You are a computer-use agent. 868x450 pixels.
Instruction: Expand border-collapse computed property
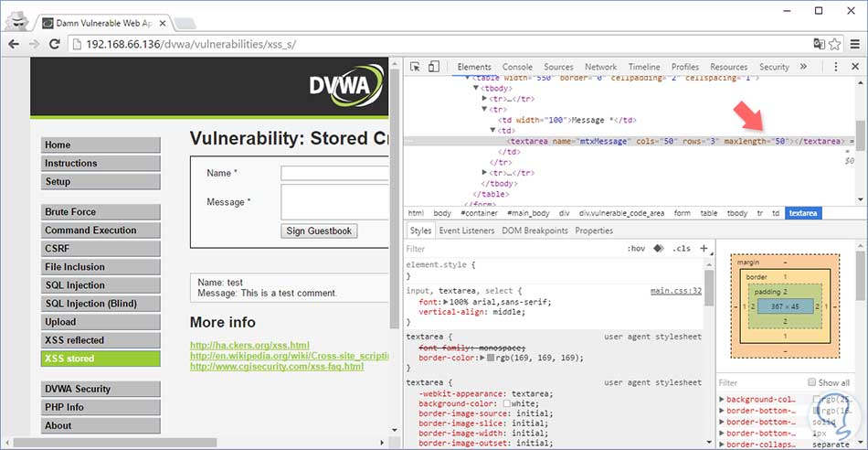click(722, 445)
